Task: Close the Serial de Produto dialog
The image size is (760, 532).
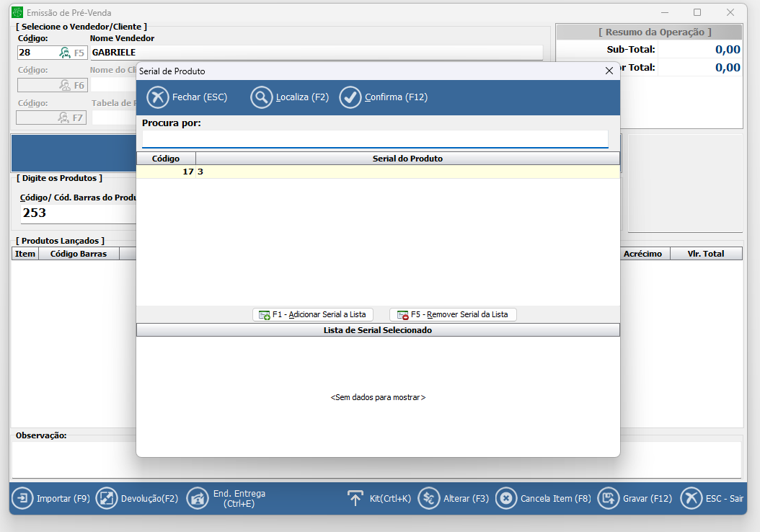Action: (x=609, y=71)
